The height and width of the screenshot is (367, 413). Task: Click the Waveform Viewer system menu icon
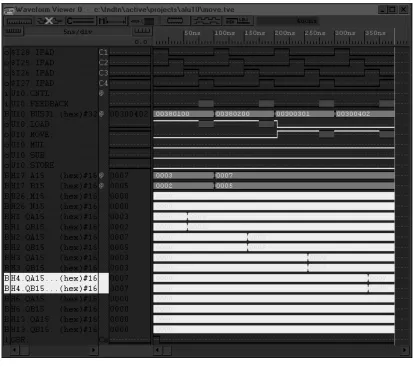tap(9, 10)
